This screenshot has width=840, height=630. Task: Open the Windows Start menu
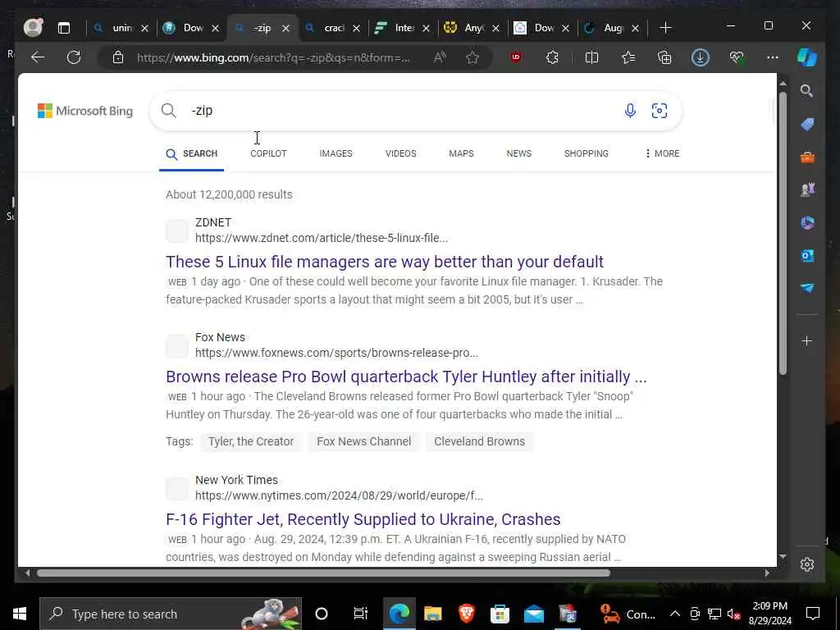(20, 614)
